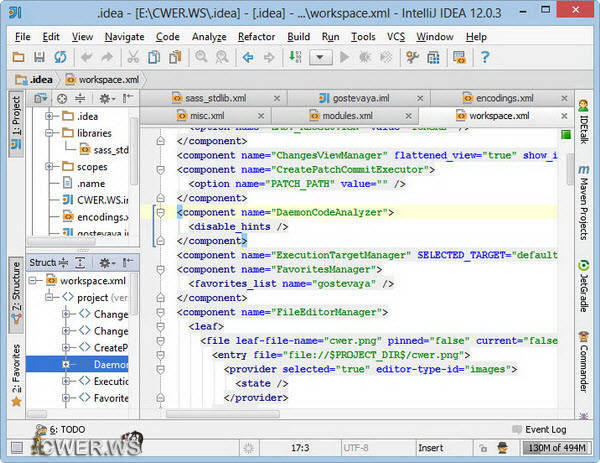Screen dimensions: 600x463
Task: Open the 6: TODO tool window
Action: point(66,429)
